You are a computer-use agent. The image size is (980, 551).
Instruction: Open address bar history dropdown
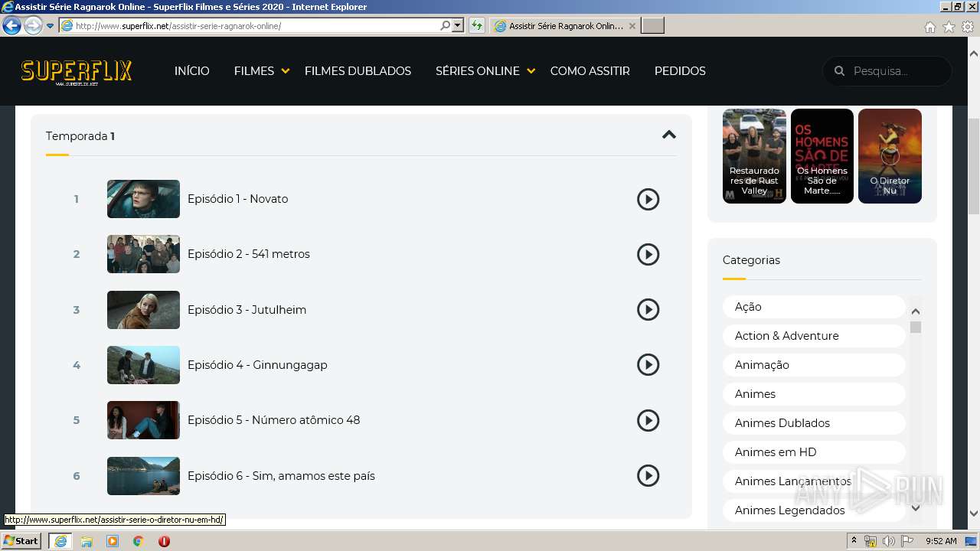click(458, 26)
